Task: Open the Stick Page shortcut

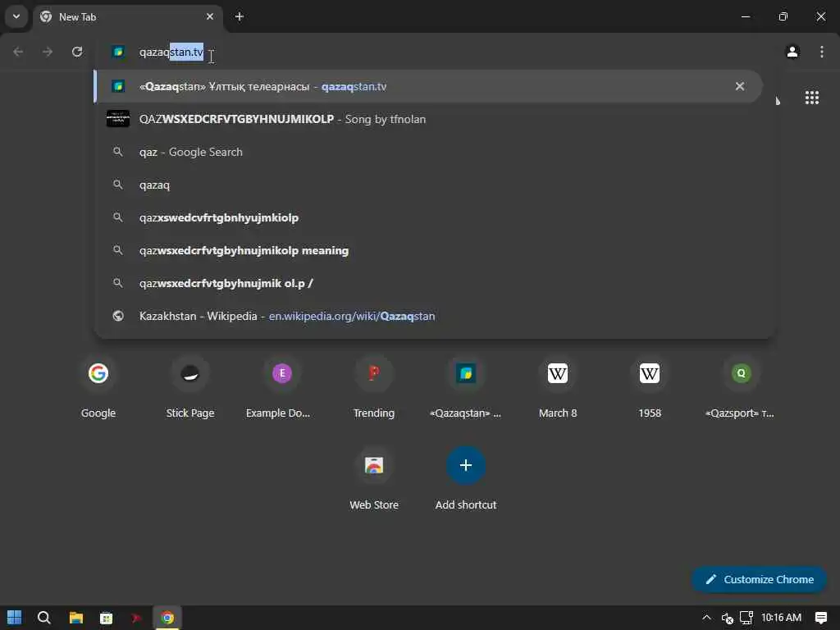Action: click(190, 387)
